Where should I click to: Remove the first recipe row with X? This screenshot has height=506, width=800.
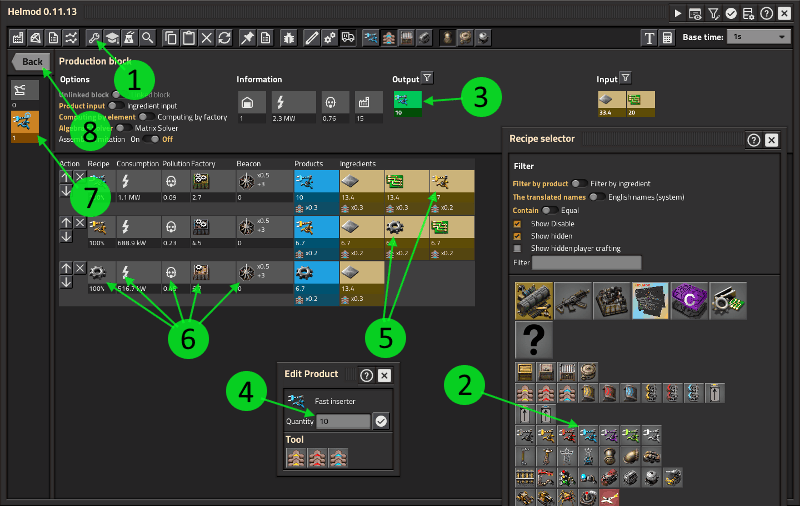point(80,177)
